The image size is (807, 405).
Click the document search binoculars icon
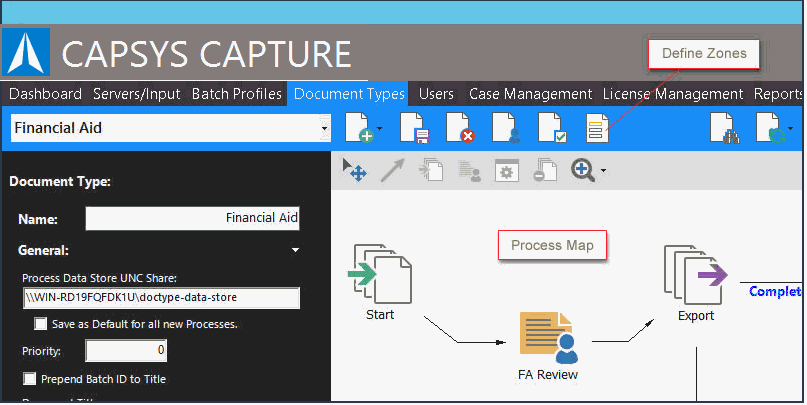[x=725, y=128]
